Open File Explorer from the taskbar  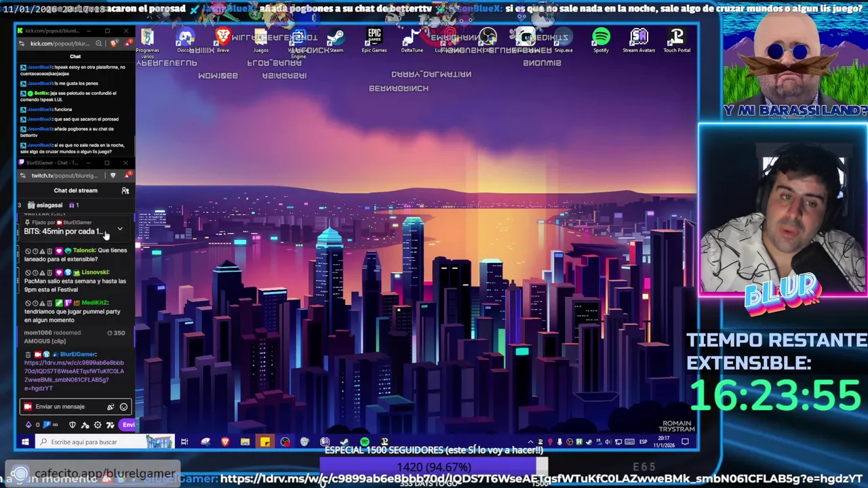245,442
